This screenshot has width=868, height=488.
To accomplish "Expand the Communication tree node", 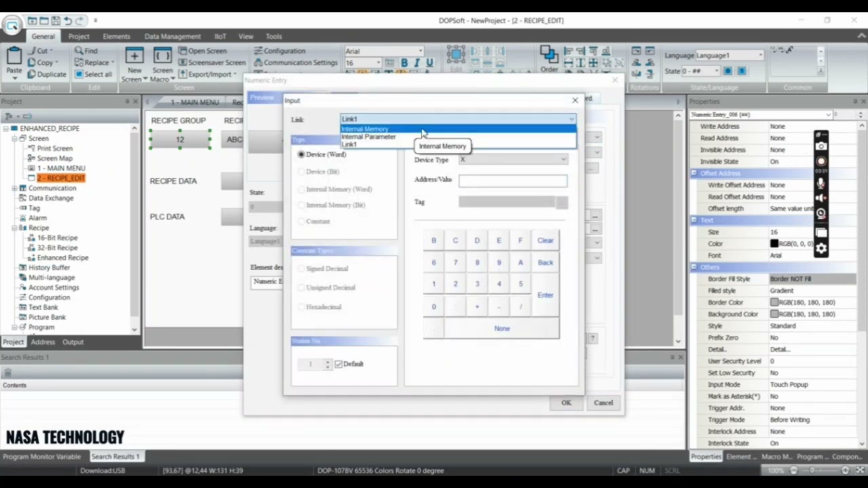I will pyautogui.click(x=14, y=188).
